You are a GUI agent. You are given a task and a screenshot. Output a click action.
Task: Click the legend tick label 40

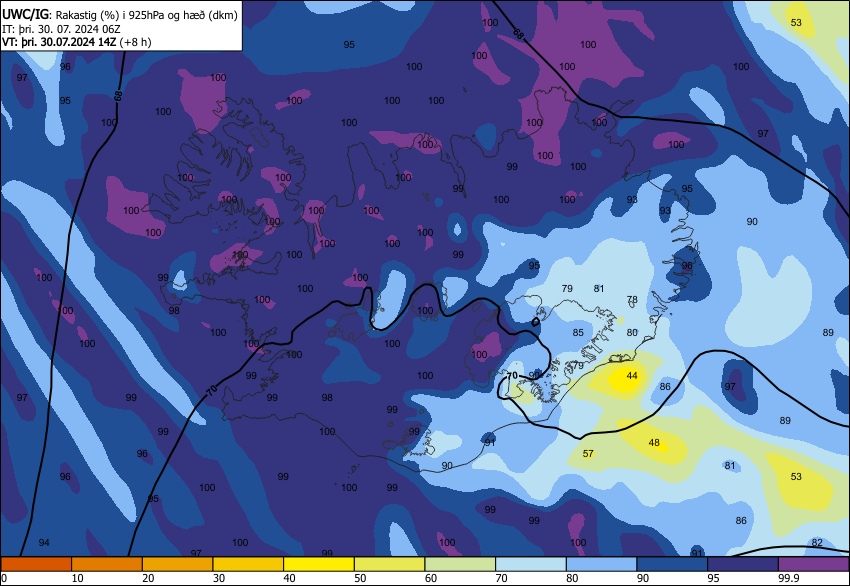click(x=289, y=578)
